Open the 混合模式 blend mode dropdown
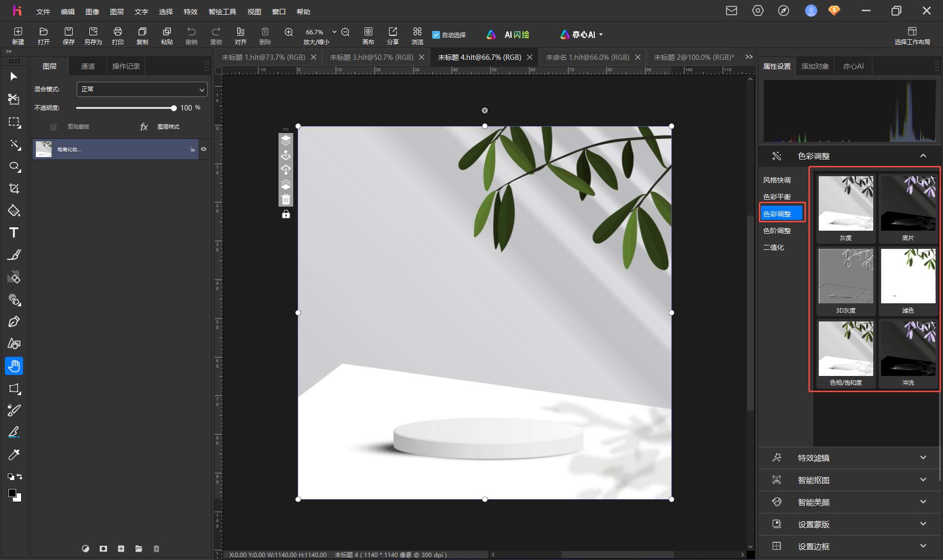The image size is (943, 560). pos(142,89)
